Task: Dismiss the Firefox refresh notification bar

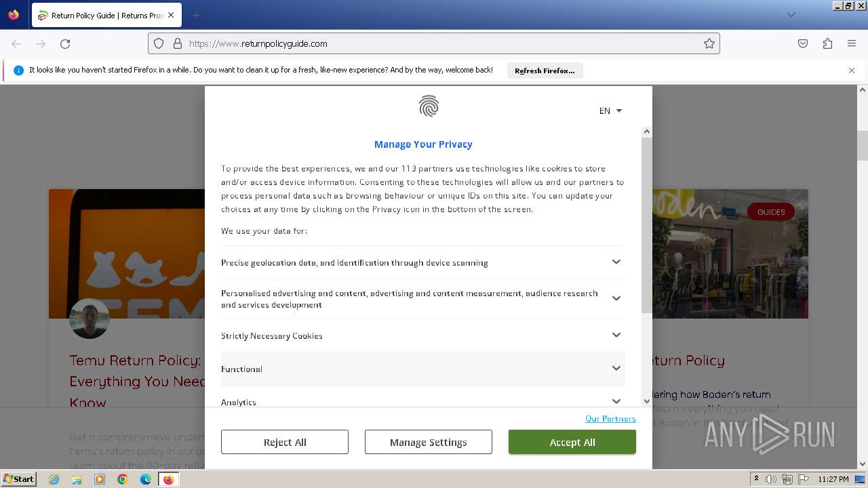Action: click(852, 70)
